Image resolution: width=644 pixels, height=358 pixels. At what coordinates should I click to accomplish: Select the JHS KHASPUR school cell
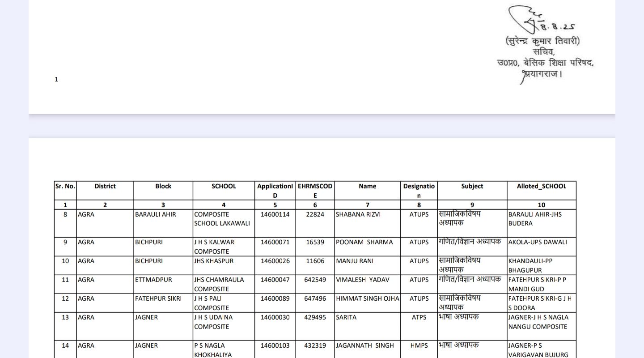click(214, 261)
